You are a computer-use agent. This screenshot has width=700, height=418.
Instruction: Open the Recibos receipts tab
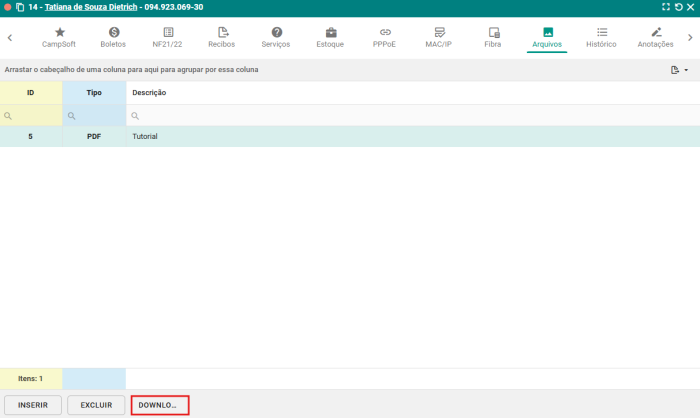click(222, 37)
